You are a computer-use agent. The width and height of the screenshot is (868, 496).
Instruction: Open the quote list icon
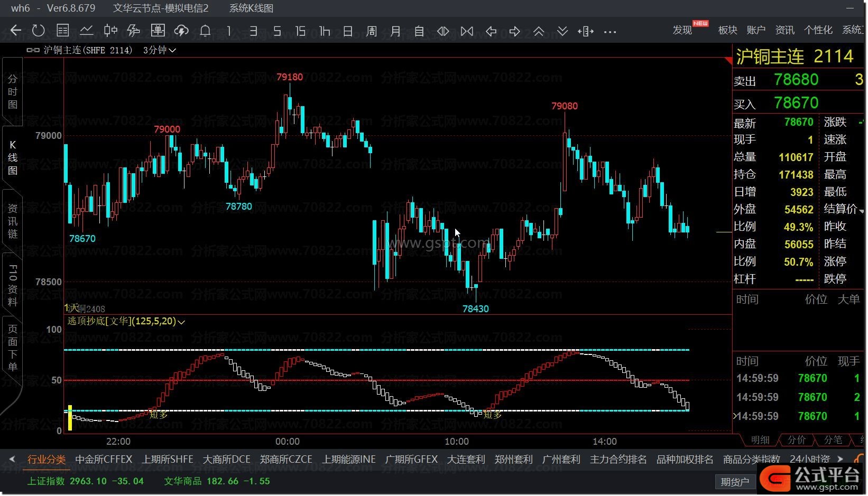pos(63,31)
